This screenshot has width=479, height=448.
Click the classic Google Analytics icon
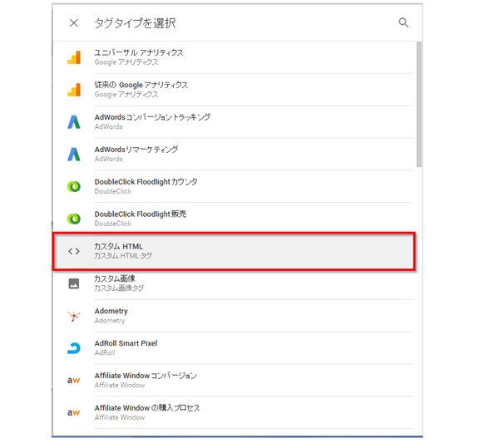pyautogui.click(x=74, y=90)
